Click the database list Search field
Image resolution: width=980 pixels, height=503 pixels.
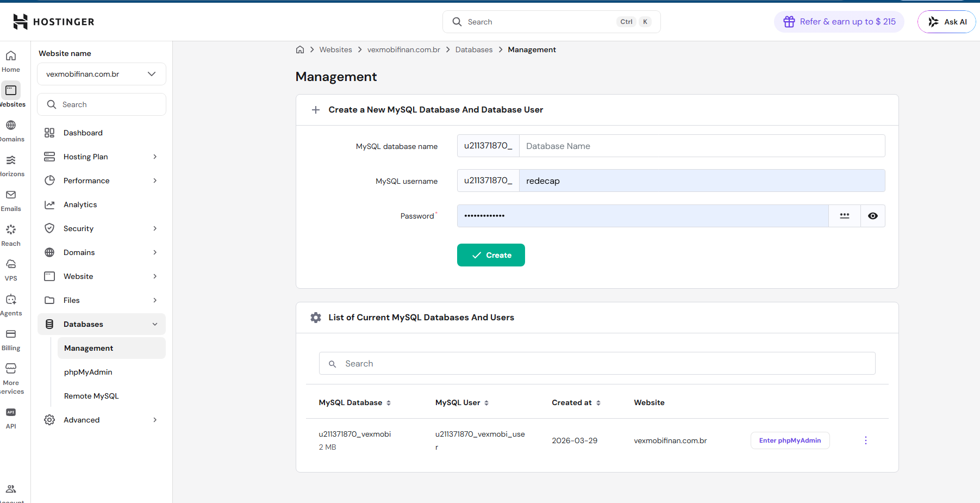[597, 363]
